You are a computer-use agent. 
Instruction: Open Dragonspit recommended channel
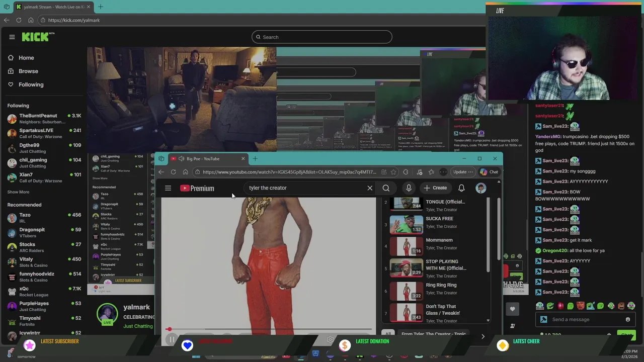point(44,233)
